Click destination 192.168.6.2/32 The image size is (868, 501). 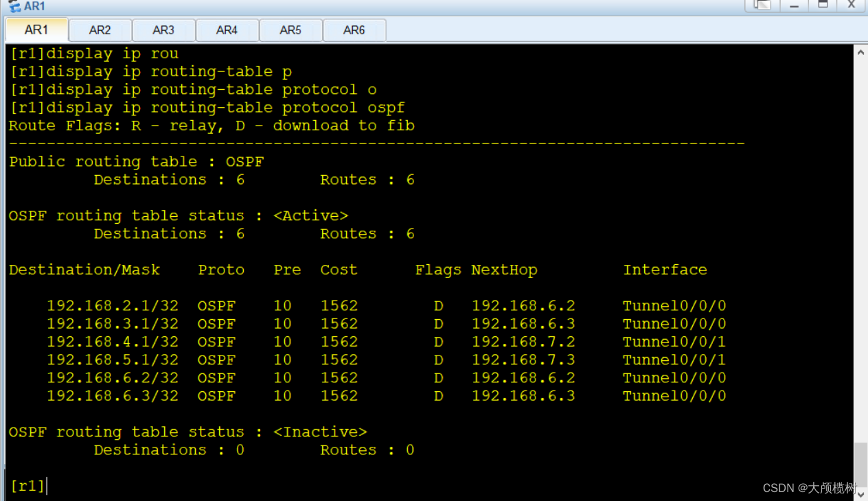tap(113, 378)
